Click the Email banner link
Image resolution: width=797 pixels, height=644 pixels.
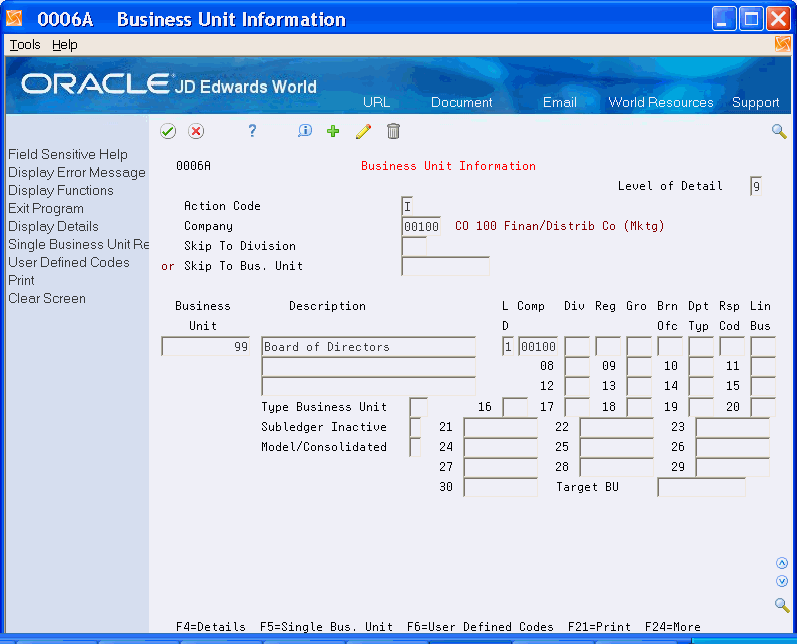(x=560, y=102)
